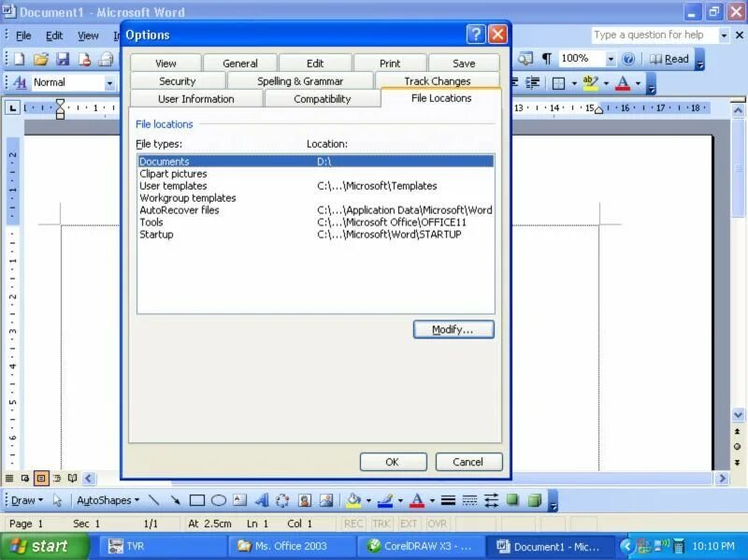The image size is (748, 560).
Task: Open the Windows start button
Action: pyautogui.click(x=45, y=546)
